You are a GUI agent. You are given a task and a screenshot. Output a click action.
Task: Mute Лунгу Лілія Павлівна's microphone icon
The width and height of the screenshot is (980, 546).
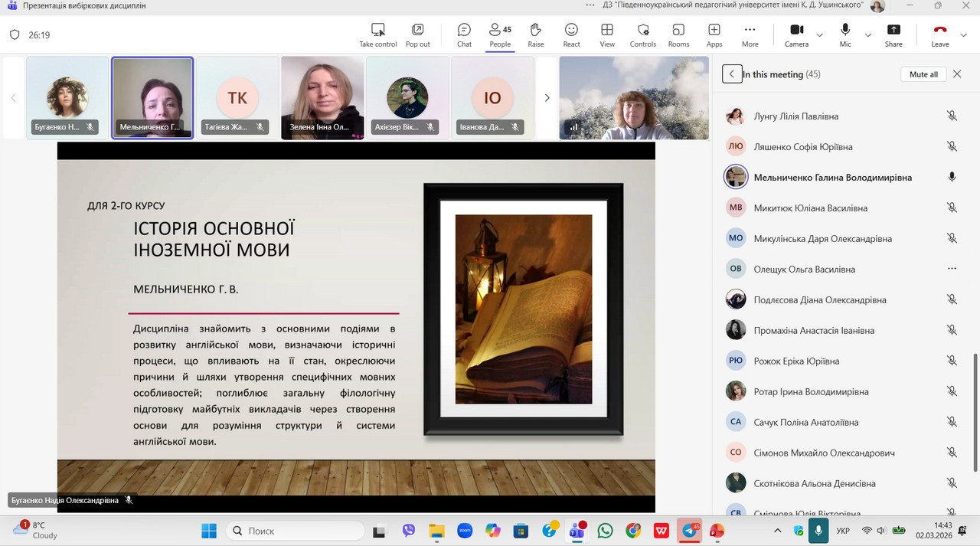pyautogui.click(x=952, y=116)
